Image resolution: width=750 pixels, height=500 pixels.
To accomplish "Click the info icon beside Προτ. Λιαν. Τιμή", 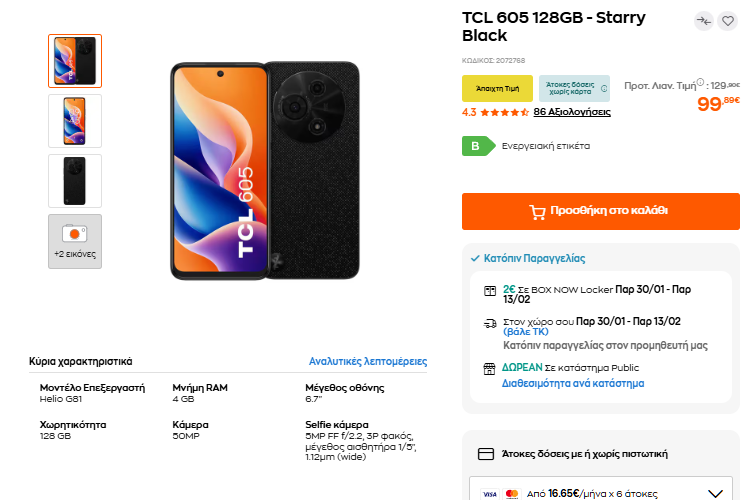I will point(700,83).
